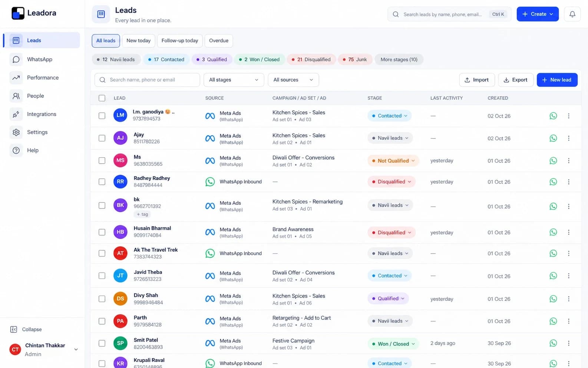Change Ms stage from Not Qualified

click(x=393, y=161)
